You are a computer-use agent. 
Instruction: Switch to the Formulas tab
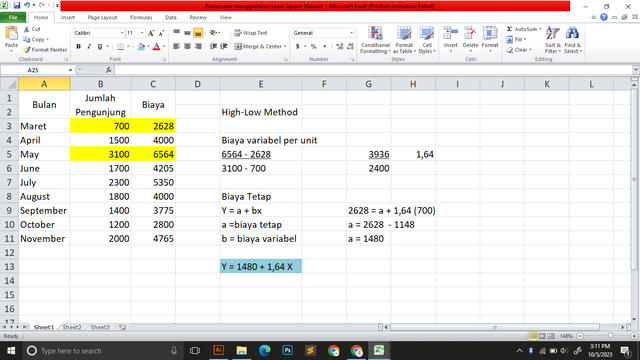(x=141, y=18)
